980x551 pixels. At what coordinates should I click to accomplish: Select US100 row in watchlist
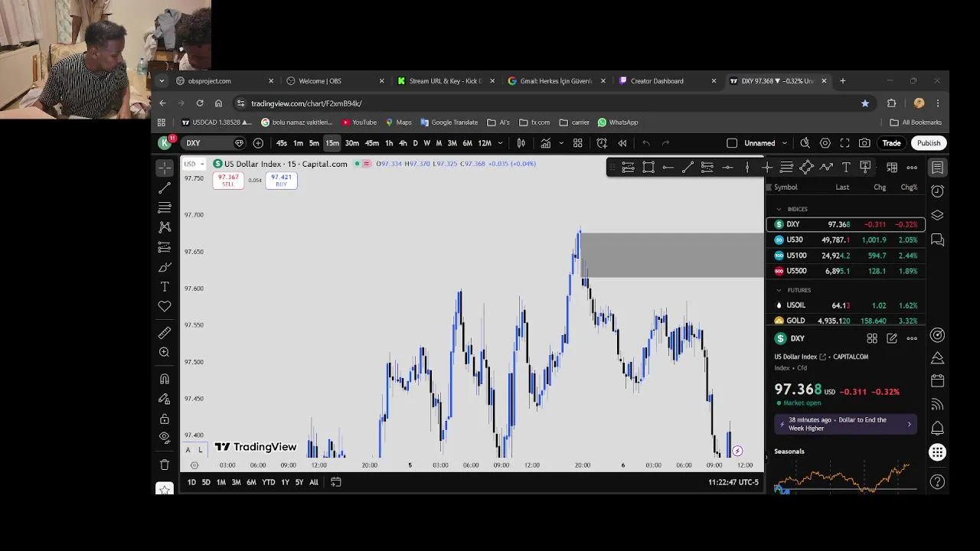[x=846, y=256]
